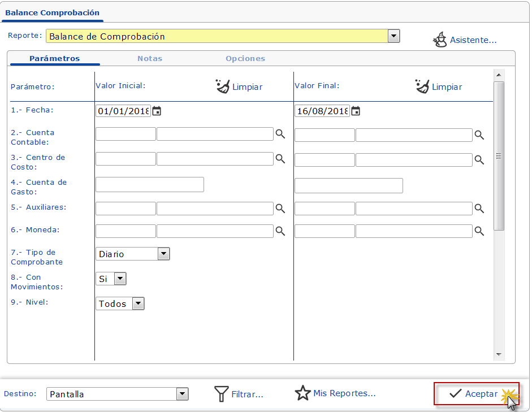This screenshot has height=412, width=532.
Task: Search final Centro de Costo value
Action: tap(479, 160)
